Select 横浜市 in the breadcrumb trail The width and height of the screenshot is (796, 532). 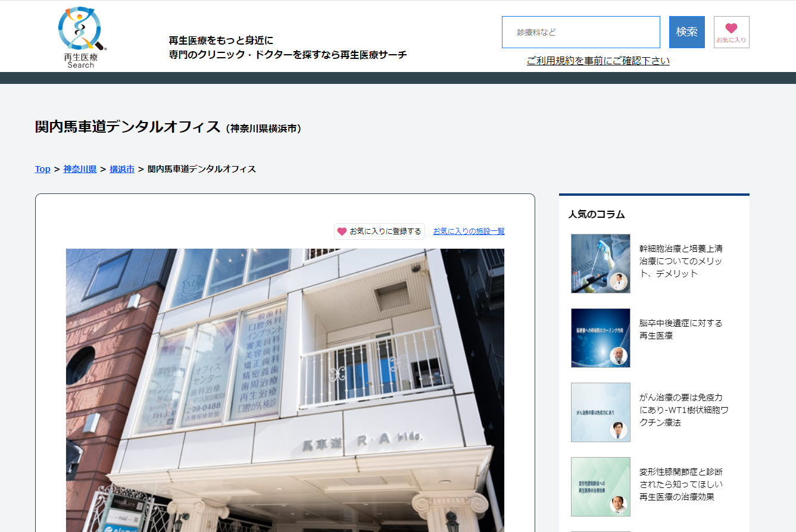pos(121,169)
